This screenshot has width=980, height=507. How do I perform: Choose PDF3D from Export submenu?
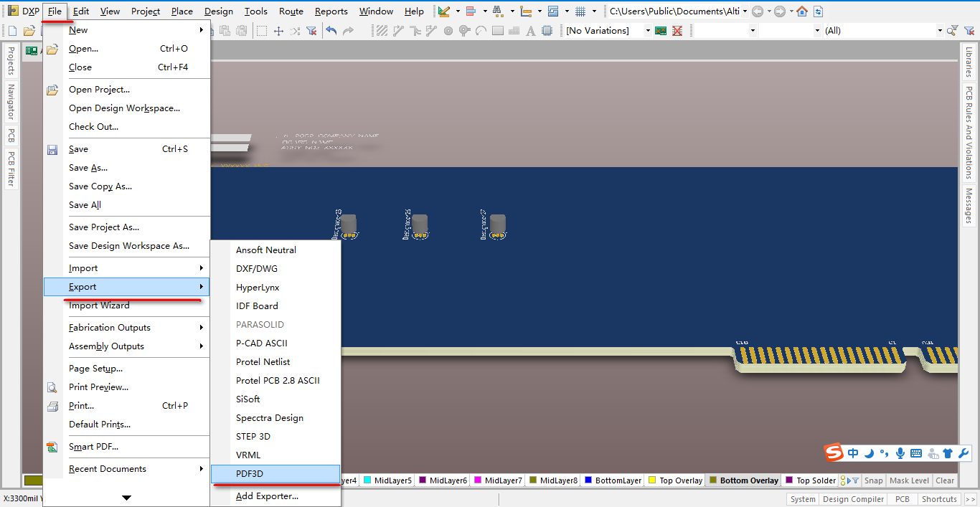(x=275, y=474)
